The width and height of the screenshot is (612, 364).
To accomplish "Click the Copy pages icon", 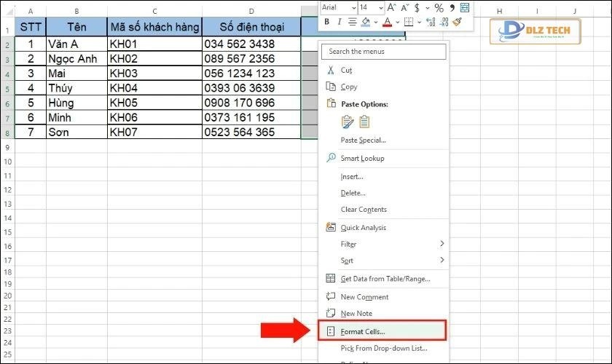I will 331,87.
